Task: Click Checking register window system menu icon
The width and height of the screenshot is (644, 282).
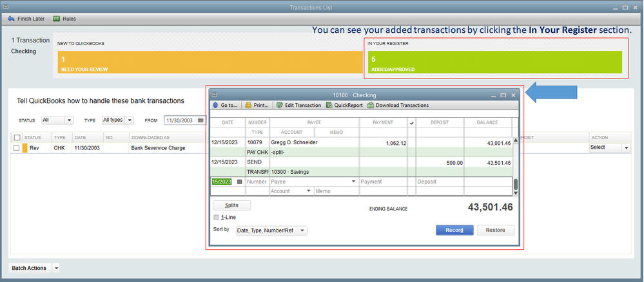Action: [x=214, y=95]
